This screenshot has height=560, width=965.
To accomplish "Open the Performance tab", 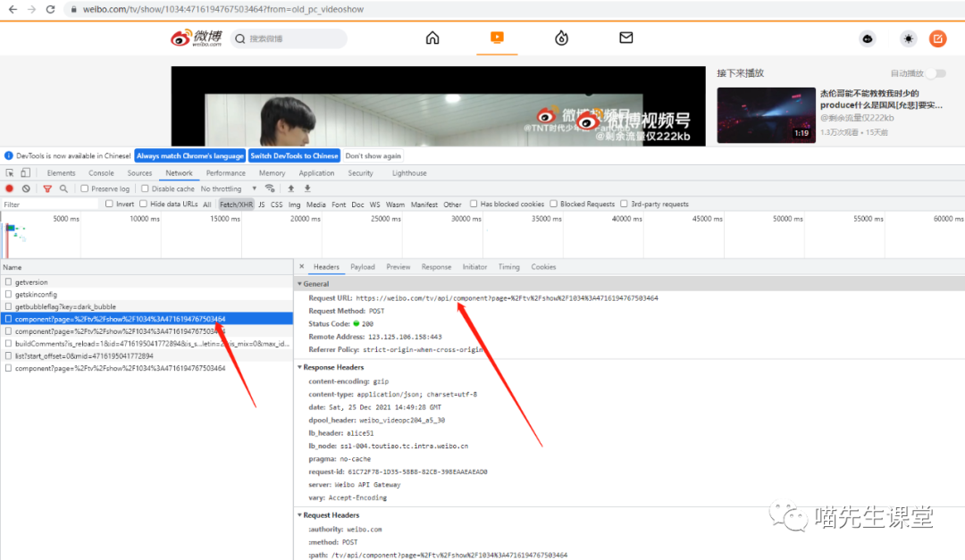I will 226,173.
